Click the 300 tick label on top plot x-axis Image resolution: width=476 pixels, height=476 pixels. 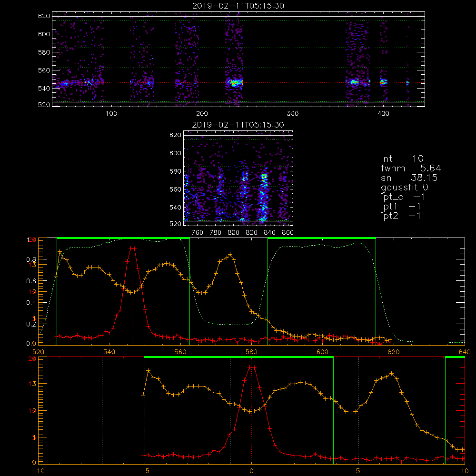pos(293,114)
